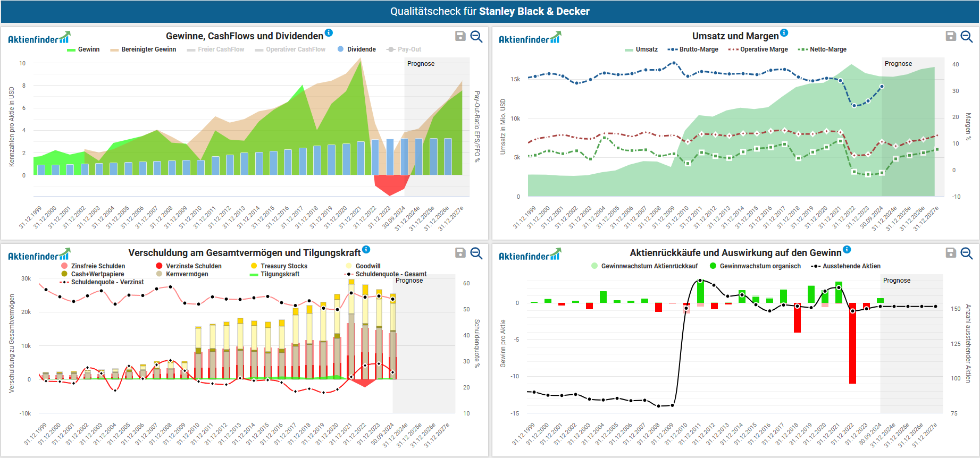
Task: Click the Qualitätscheck für Stanley Black & Decker header
Action: [x=490, y=11]
